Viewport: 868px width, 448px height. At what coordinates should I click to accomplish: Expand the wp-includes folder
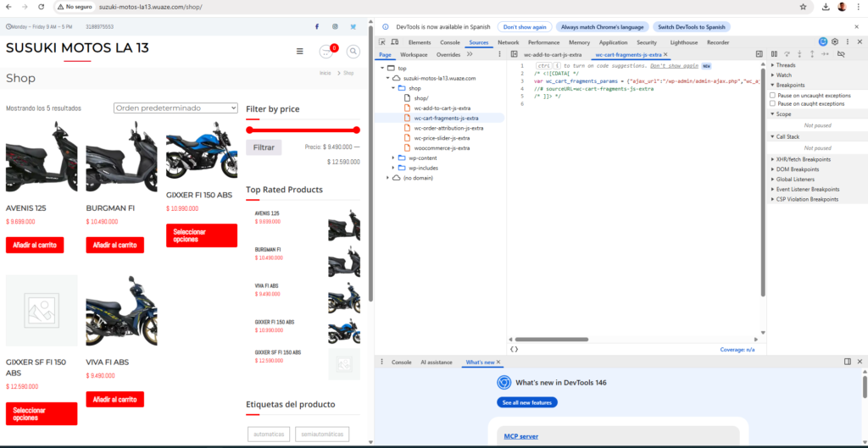pos(393,168)
